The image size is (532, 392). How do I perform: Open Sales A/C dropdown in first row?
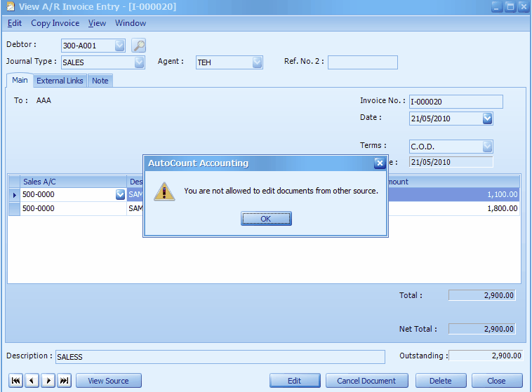[x=120, y=195]
